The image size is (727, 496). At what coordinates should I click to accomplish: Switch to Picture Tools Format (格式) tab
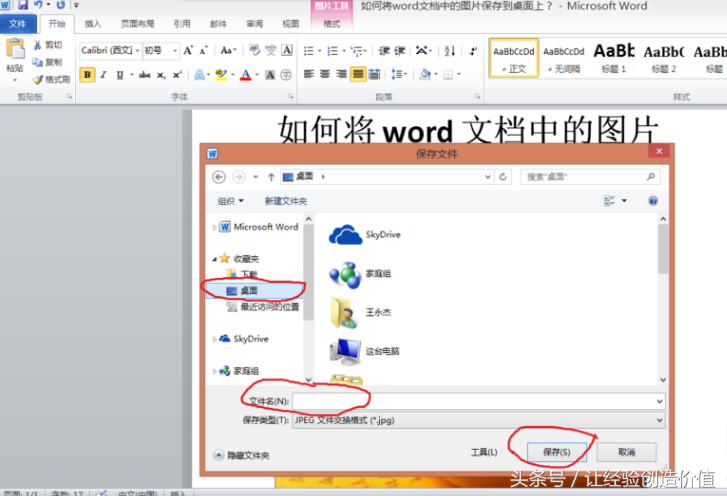click(x=332, y=24)
